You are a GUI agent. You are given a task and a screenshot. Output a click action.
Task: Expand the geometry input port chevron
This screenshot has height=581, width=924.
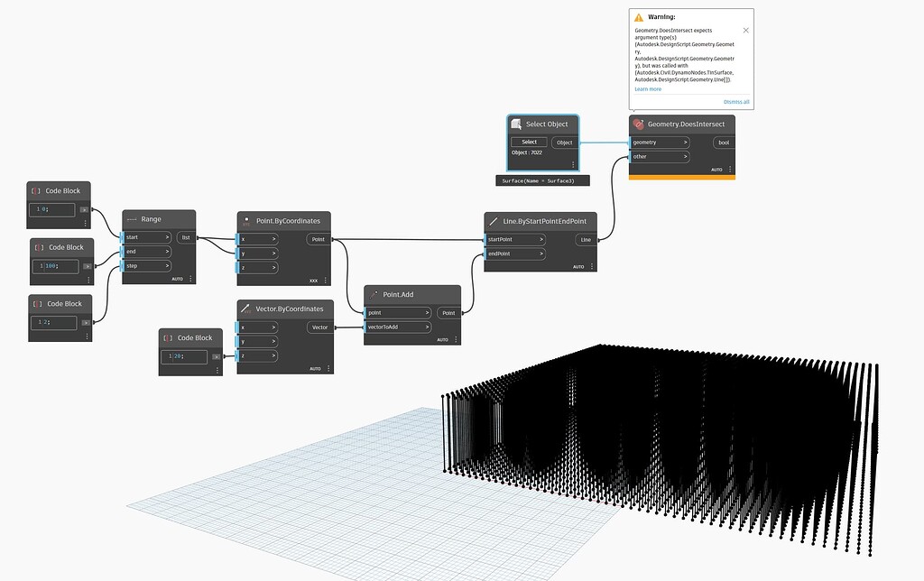click(x=688, y=142)
